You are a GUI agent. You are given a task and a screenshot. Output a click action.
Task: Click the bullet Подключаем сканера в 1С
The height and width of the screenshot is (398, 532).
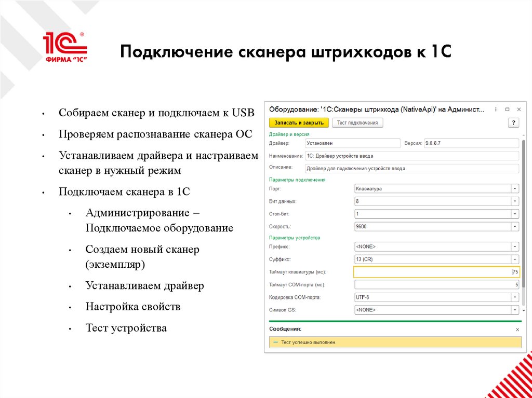[124, 191]
